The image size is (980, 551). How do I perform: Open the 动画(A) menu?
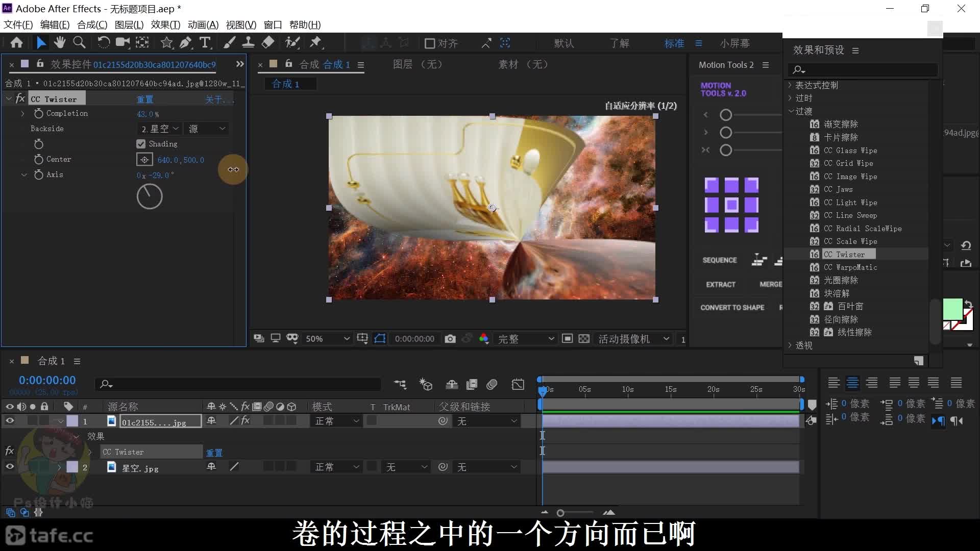coord(203,24)
